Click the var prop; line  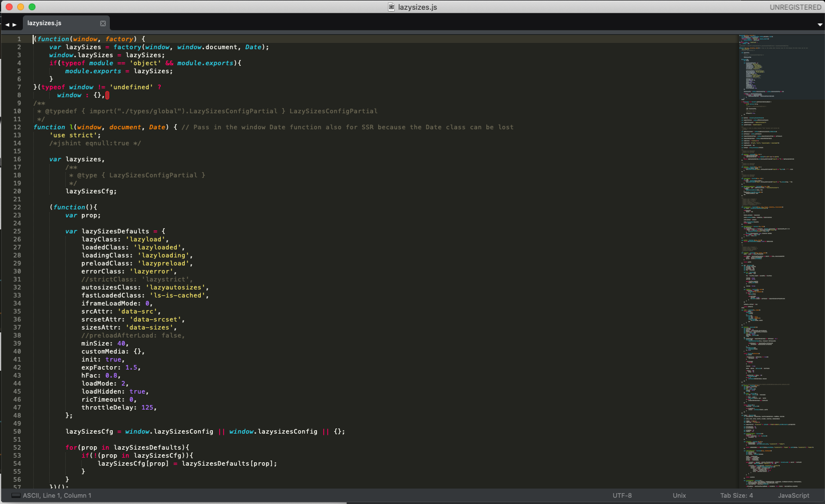click(83, 215)
